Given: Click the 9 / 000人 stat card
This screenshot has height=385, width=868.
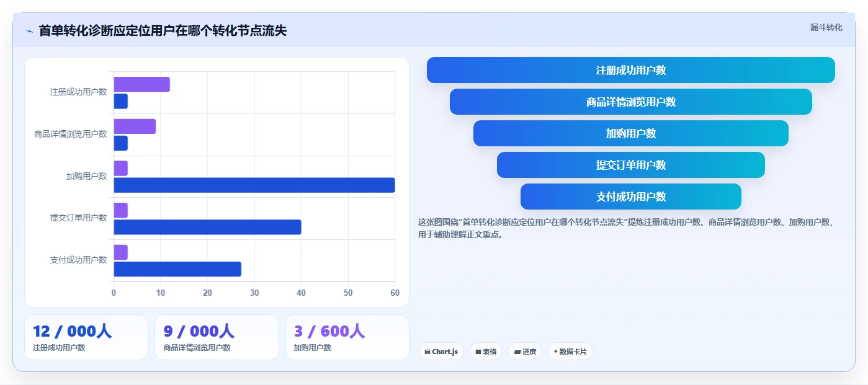Looking at the screenshot, I should tap(217, 337).
